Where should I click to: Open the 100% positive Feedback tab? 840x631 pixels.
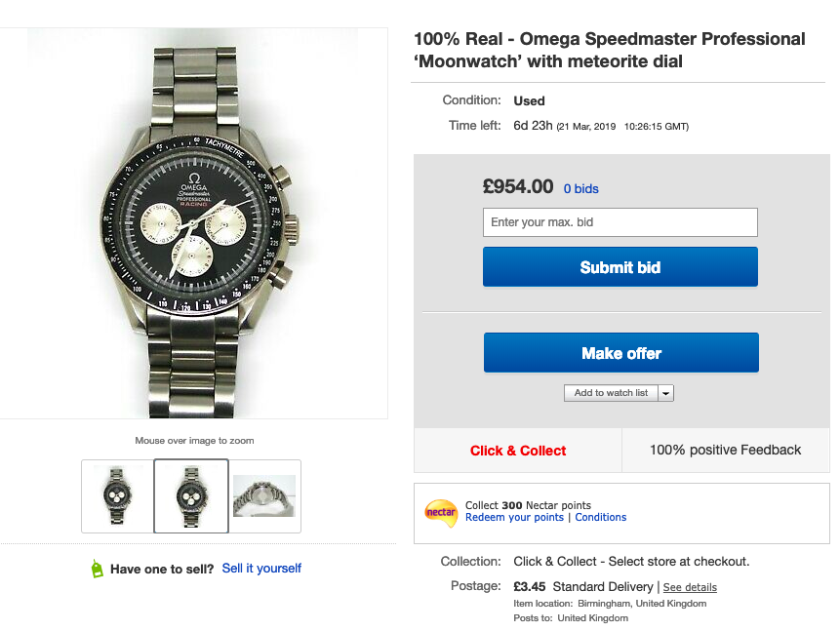click(x=725, y=450)
